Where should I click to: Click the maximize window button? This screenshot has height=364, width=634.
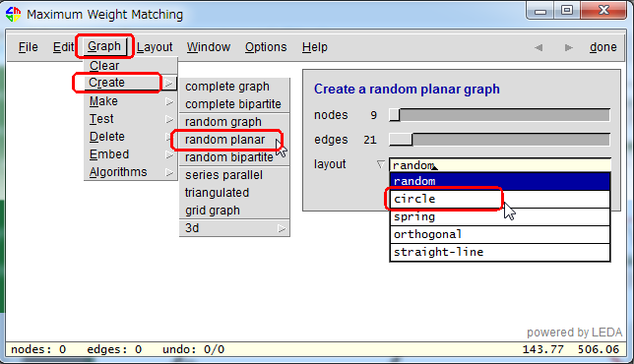567,10
